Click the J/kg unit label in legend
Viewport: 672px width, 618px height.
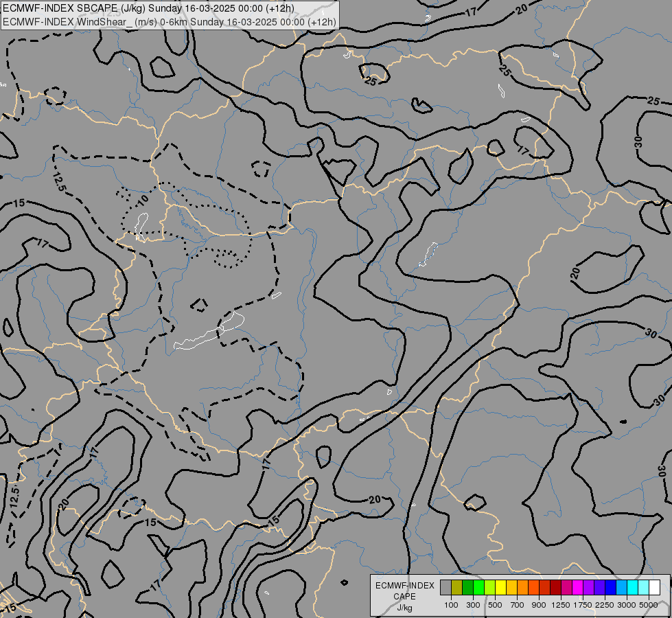[x=404, y=608]
